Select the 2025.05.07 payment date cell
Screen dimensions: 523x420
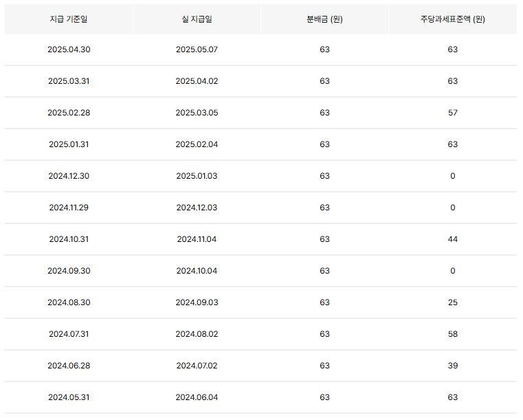(x=197, y=49)
